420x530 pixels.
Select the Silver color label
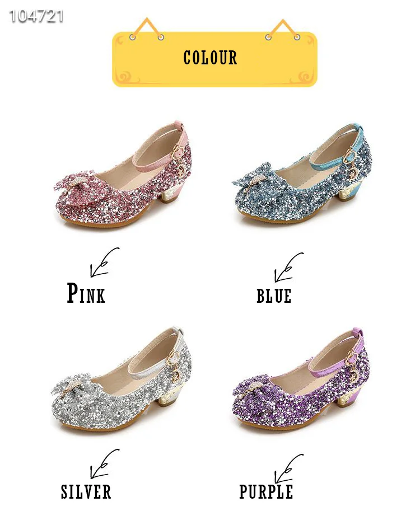click(86, 492)
